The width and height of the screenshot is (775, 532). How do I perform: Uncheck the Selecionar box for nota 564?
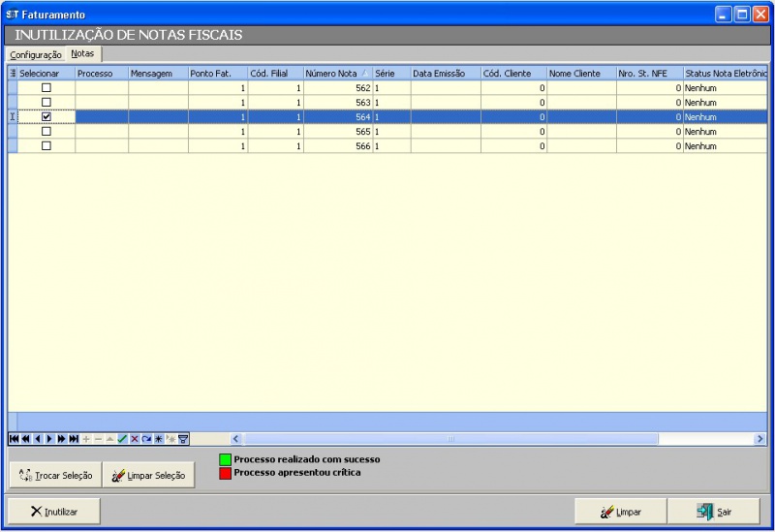[x=46, y=117]
